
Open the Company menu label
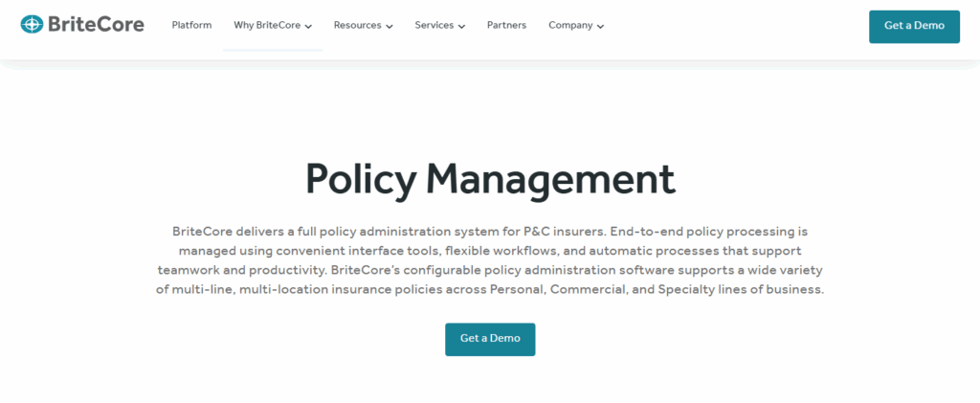pos(570,26)
